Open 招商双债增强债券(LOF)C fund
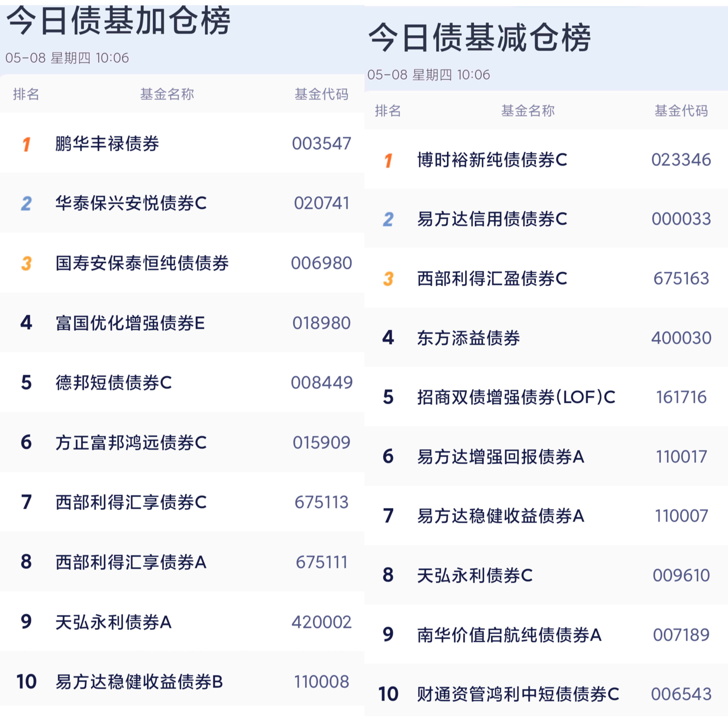The image size is (728, 728). pyautogui.click(x=516, y=397)
